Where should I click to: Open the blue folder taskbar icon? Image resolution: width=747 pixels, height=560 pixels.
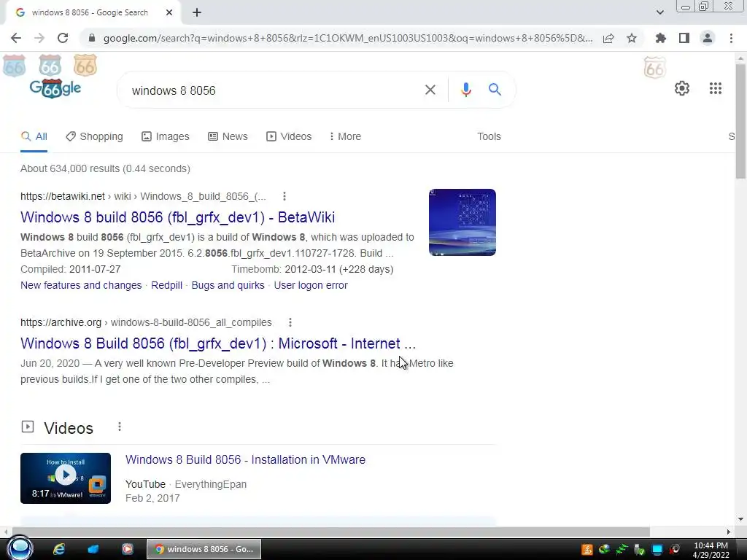coord(93,549)
